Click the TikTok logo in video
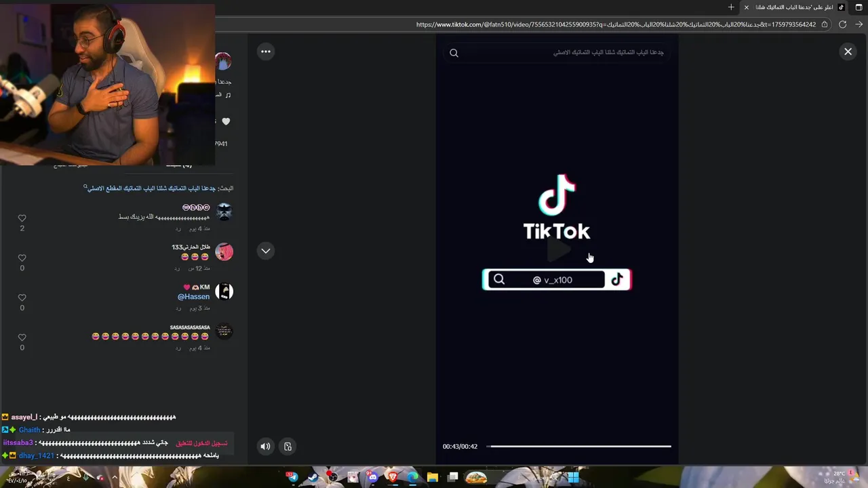Image resolution: width=868 pixels, height=488 pixels. (557, 207)
